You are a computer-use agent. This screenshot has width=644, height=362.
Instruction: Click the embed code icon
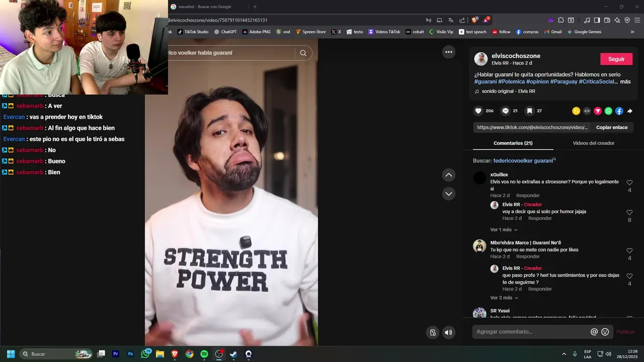[587, 111]
